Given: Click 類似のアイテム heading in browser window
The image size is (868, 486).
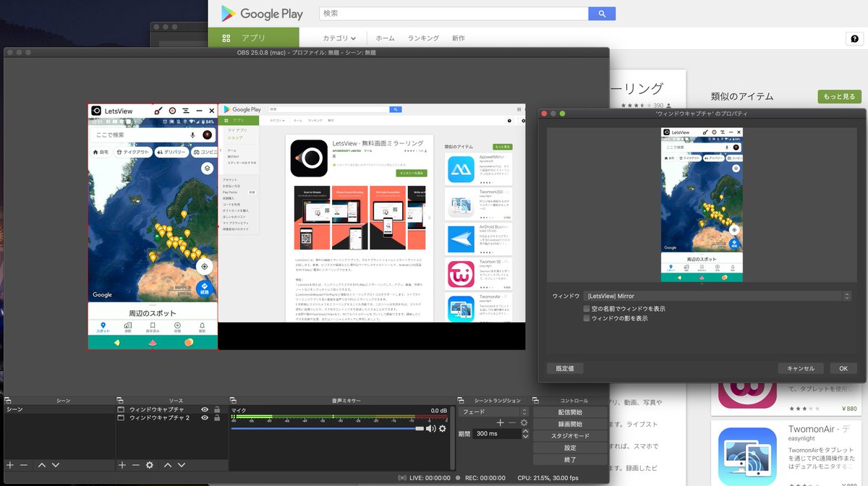Looking at the screenshot, I should tap(742, 96).
